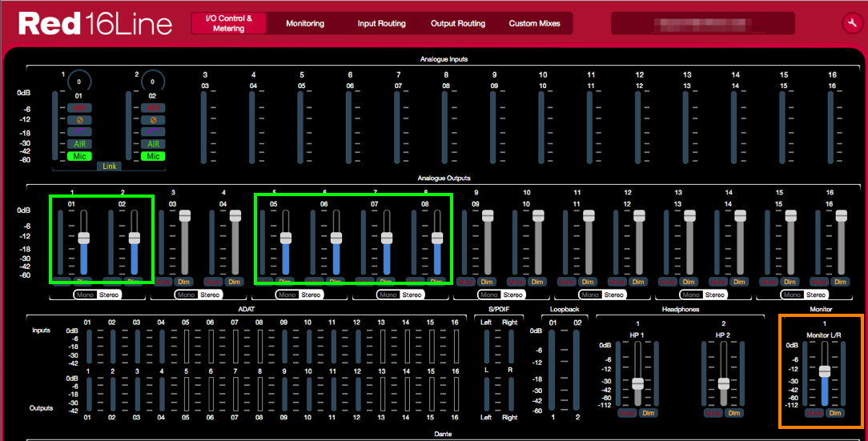Mute analogue output 13
The height and width of the screenshot is (441, 868).
click(668, 282)
